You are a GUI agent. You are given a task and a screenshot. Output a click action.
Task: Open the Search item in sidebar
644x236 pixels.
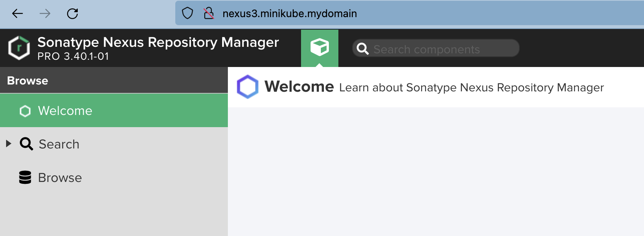pyautogui.click(x=59, y=144)
